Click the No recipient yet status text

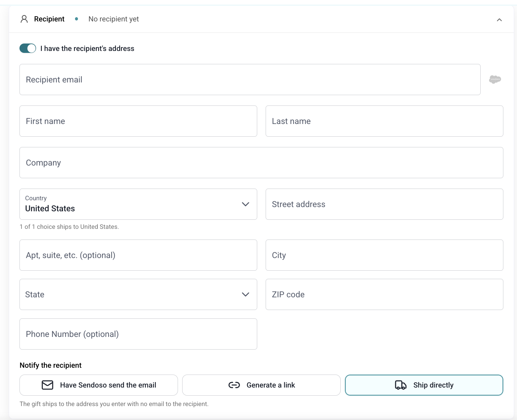click(114, 19)
